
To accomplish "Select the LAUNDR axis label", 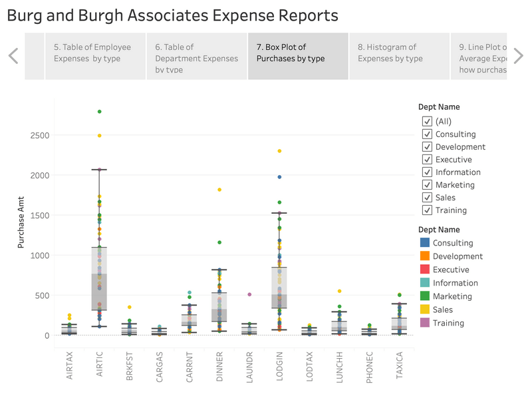I will tap(249, 367).
